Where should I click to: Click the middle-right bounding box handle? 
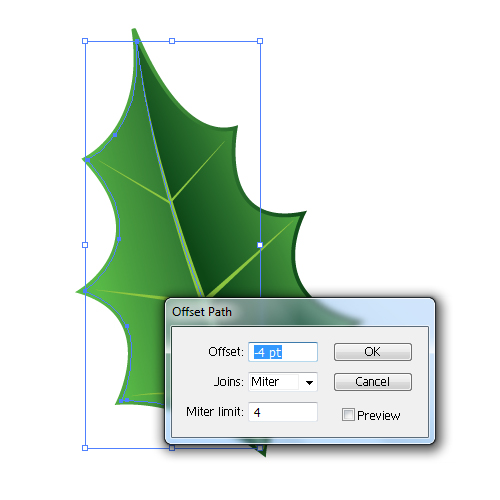click(x=260, y=245)
